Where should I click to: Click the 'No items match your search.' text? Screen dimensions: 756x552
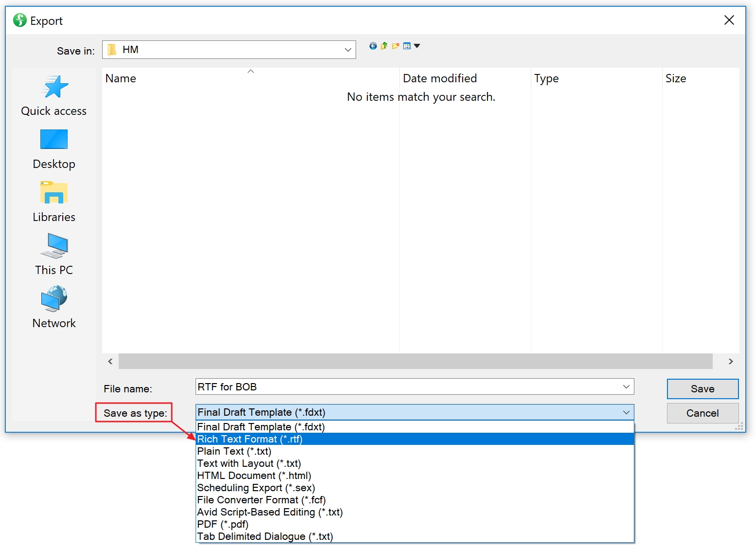[421, 97]
